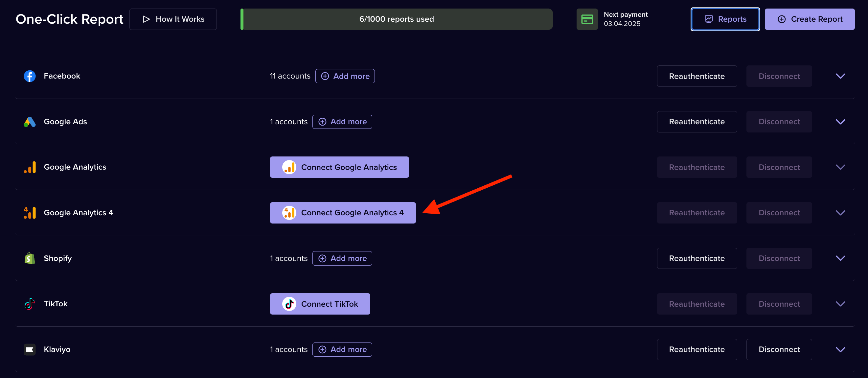Add more Shopify accounts
This screenshot has height=378, width=868.
click(x=342, y=258)
